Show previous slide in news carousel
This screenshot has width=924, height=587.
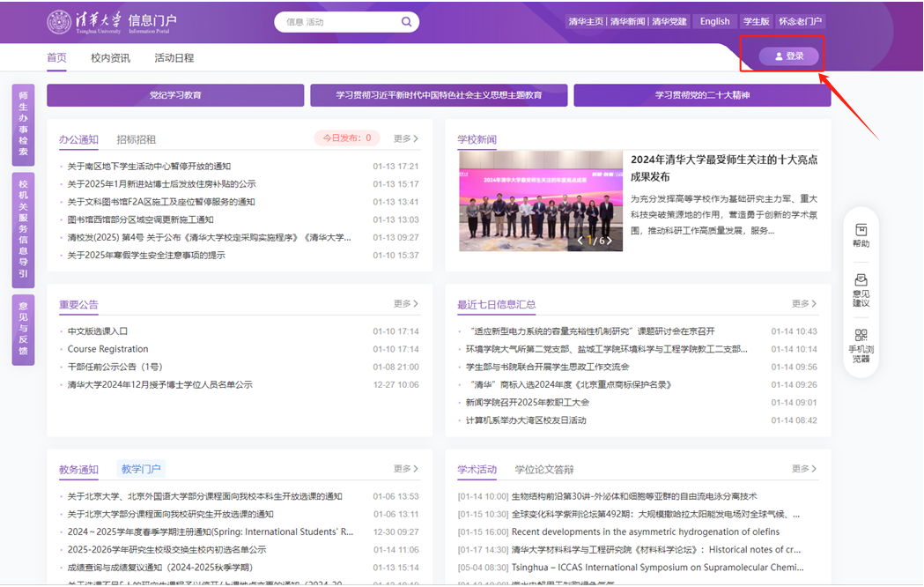coord(580,241)
